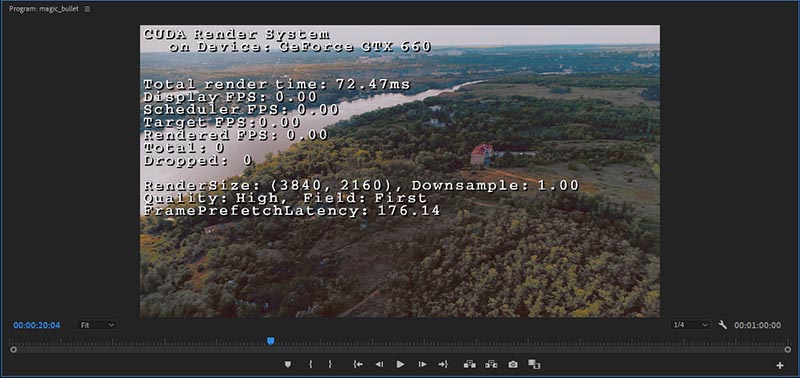This screenshot has width=800, height=378.
Task: Click the blue 00:00:20:04 playhead timecode
Action: [37, 325]
